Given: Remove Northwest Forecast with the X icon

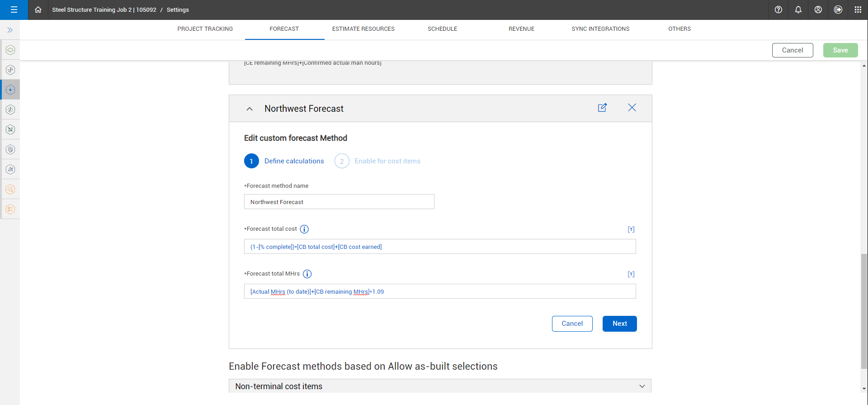Looking at the screenshot, I should pyautogui.click(x=632, y=108).
